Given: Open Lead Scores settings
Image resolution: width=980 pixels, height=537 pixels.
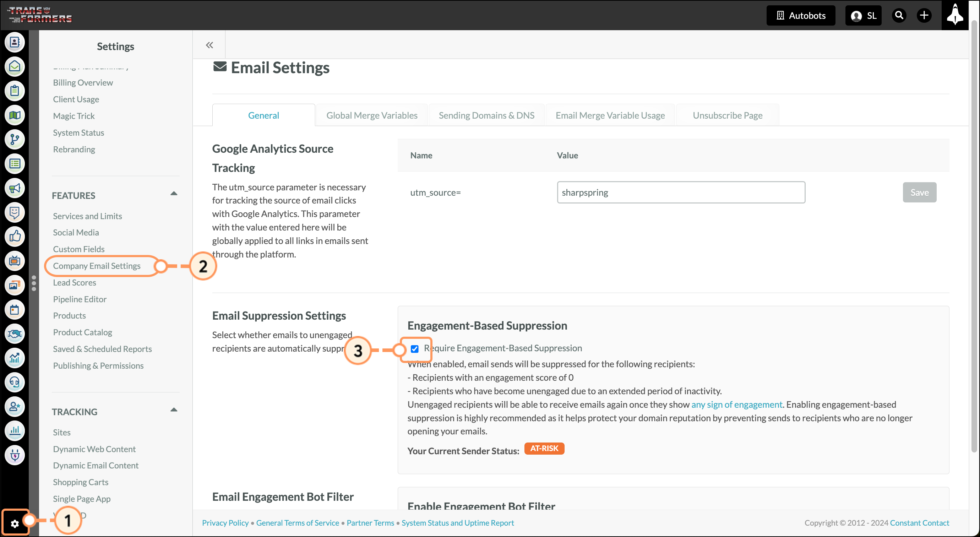Looking at the screenshot, I should 75,283.
